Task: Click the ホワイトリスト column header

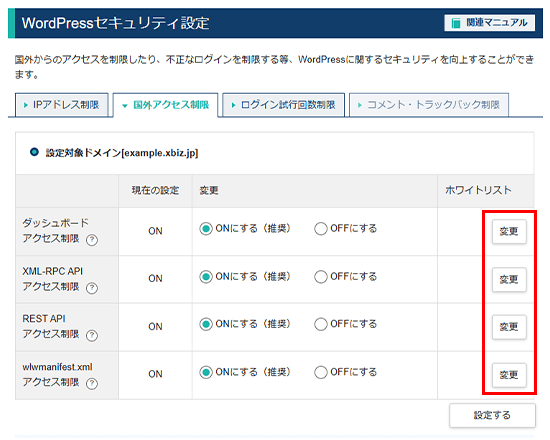Action: coord(478,190)
